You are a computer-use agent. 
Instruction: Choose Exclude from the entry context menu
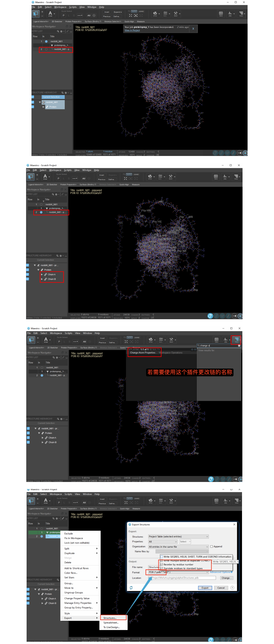coord(68,534)
